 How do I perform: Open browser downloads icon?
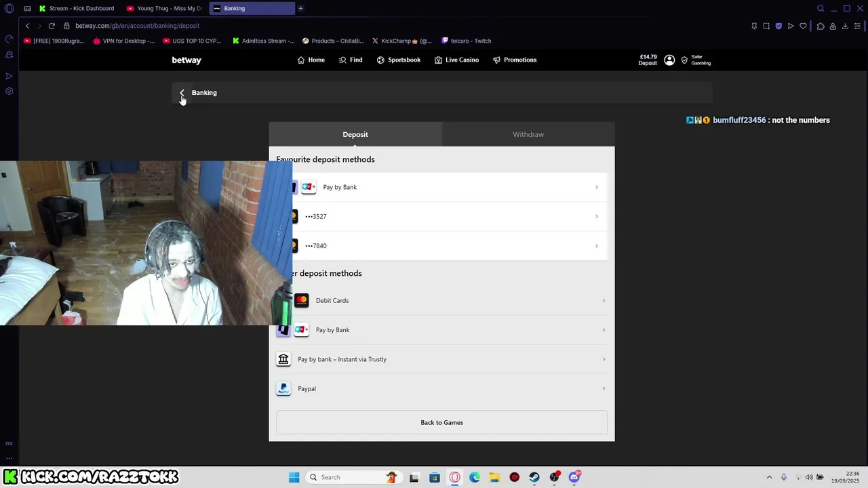[x=845, y=26]
